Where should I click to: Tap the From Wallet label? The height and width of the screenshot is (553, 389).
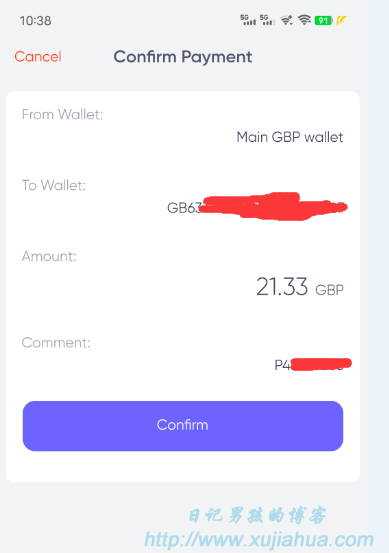62,115
